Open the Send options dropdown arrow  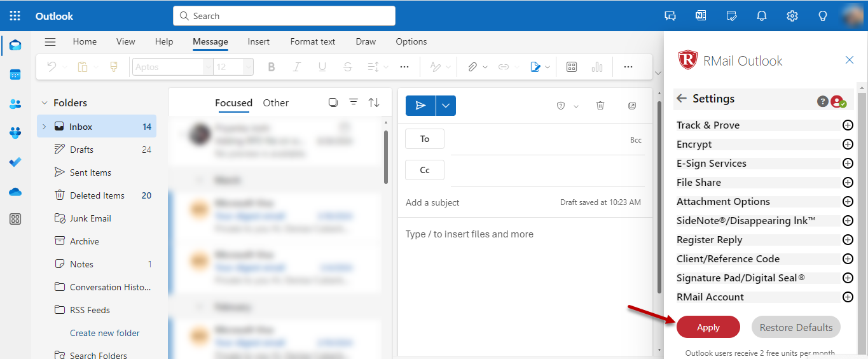coord(446,106)
